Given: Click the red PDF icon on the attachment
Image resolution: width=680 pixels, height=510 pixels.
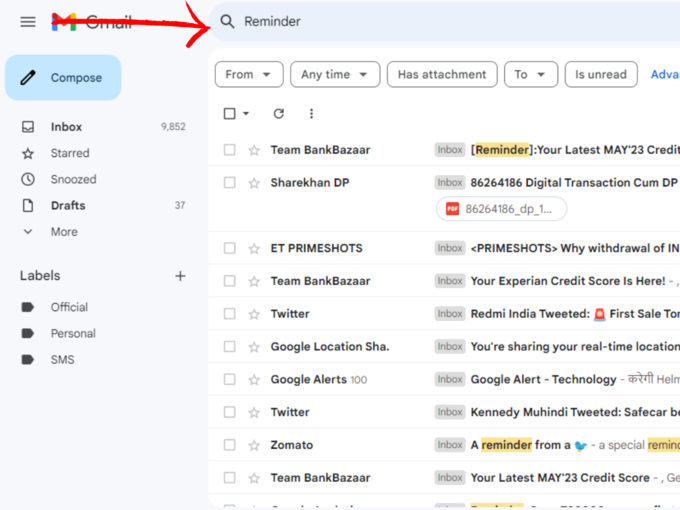Looking at the screenshot, I should [452, 209].
